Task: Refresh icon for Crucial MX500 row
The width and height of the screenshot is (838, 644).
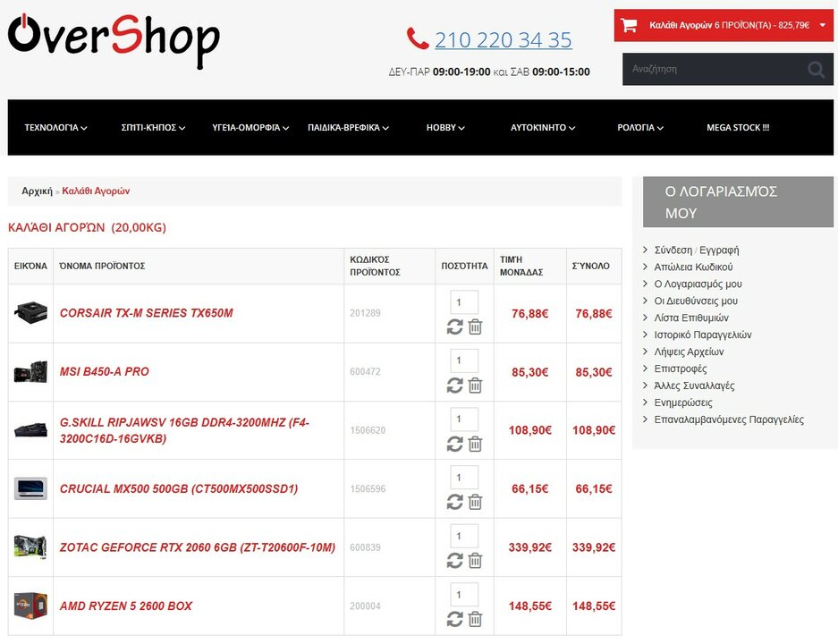Action: click(455, 502)
